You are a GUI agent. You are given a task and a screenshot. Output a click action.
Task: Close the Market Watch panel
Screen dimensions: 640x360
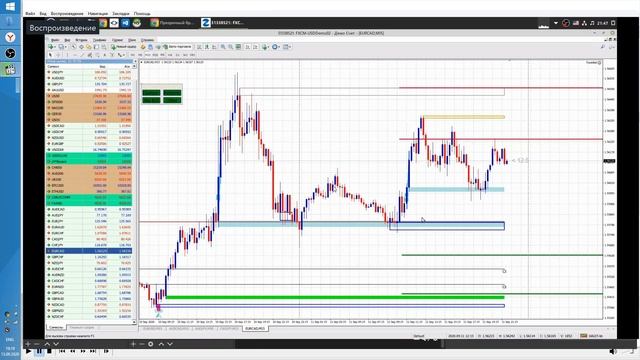135,61
